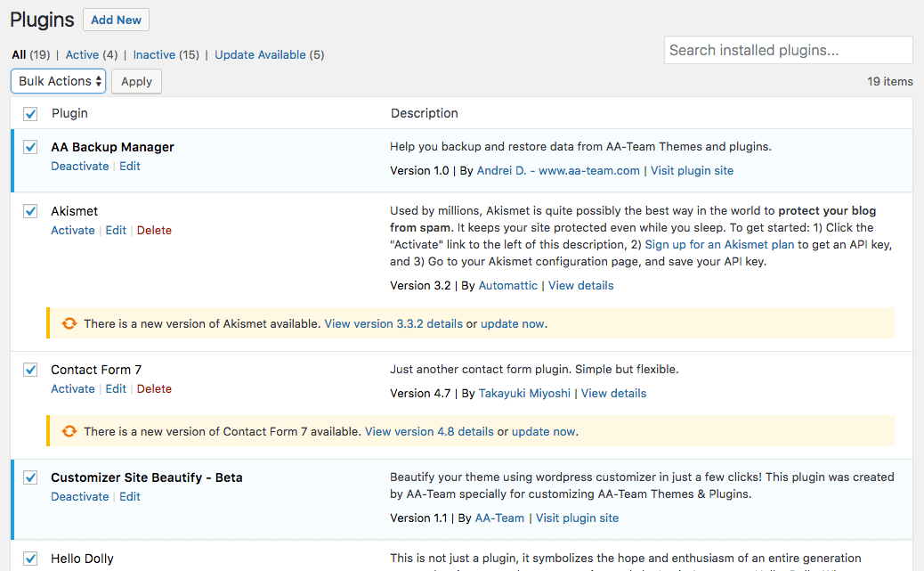Image resolution: width=924 pixels, height=571 pixels.
Task: Uncheck the Akismet plugin checkbox
Action: click(30, 211)
